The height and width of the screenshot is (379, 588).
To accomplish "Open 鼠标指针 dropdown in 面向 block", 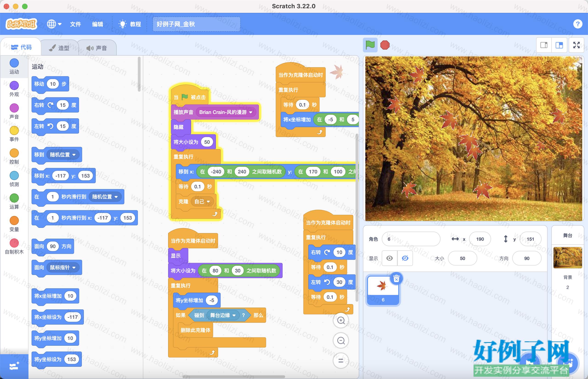I will pos(63,268).
